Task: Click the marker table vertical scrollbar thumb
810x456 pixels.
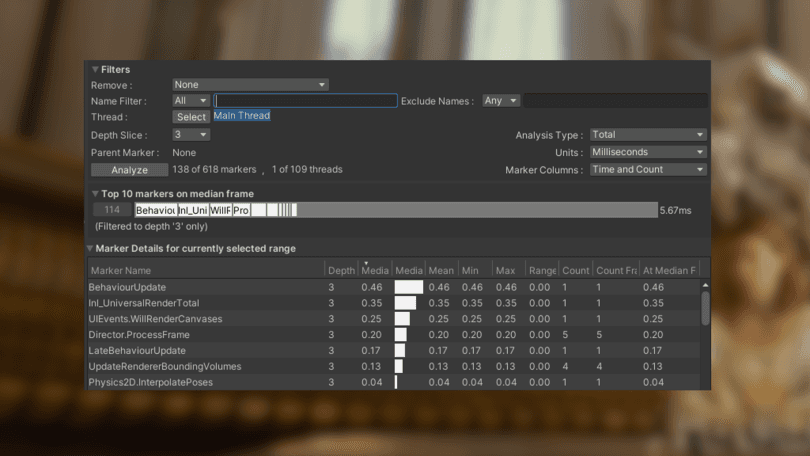Action: (x=705, y=308)
